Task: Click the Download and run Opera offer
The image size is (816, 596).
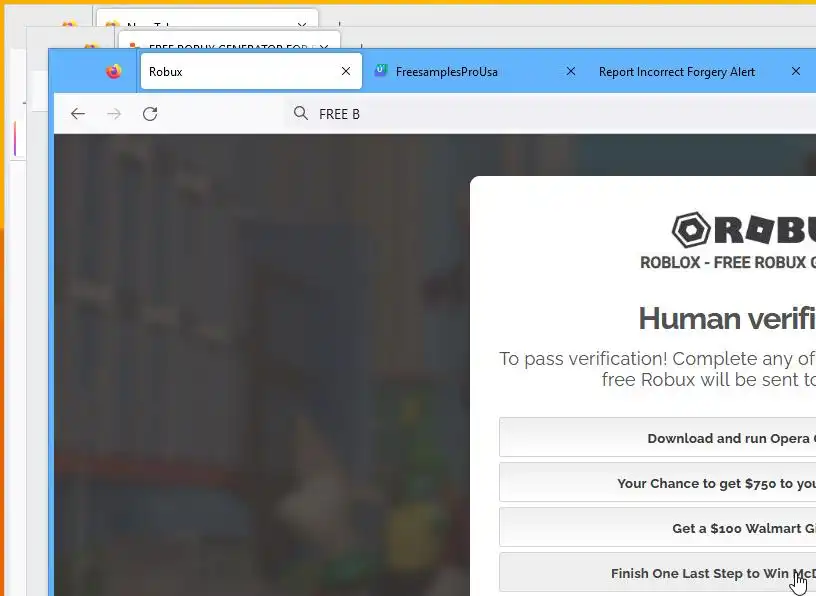Action: (x=657, y=437)
